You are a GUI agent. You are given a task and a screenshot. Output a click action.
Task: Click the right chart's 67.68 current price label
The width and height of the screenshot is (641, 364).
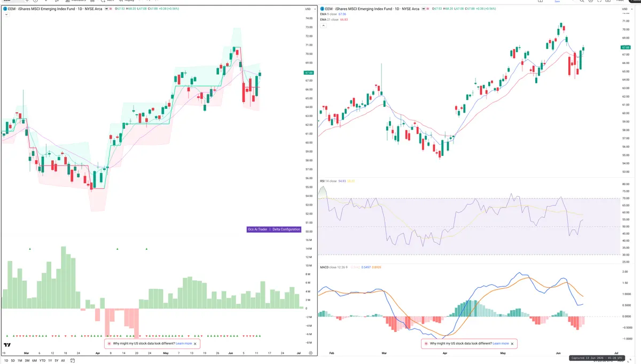pos(626,48)
